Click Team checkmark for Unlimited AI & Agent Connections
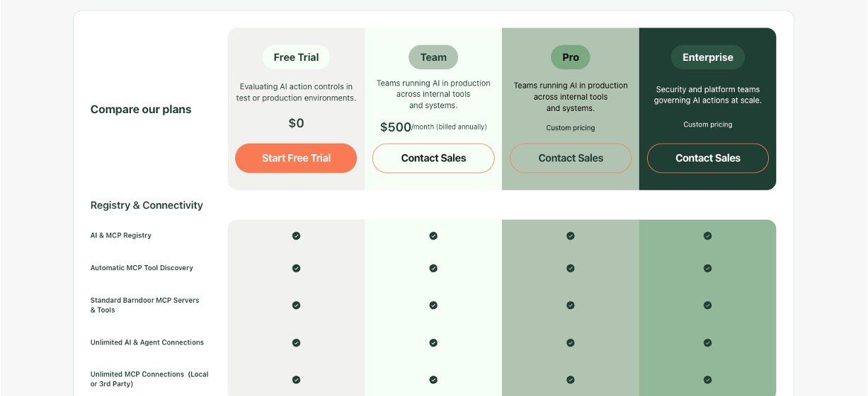The image size is (868, 396). 433,343
